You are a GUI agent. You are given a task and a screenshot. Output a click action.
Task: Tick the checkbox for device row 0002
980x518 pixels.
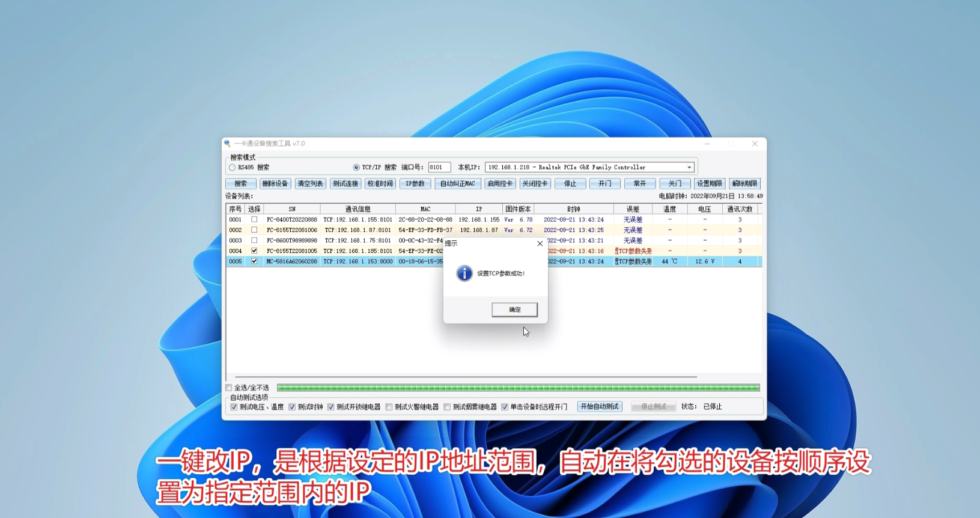click(254, 230)
